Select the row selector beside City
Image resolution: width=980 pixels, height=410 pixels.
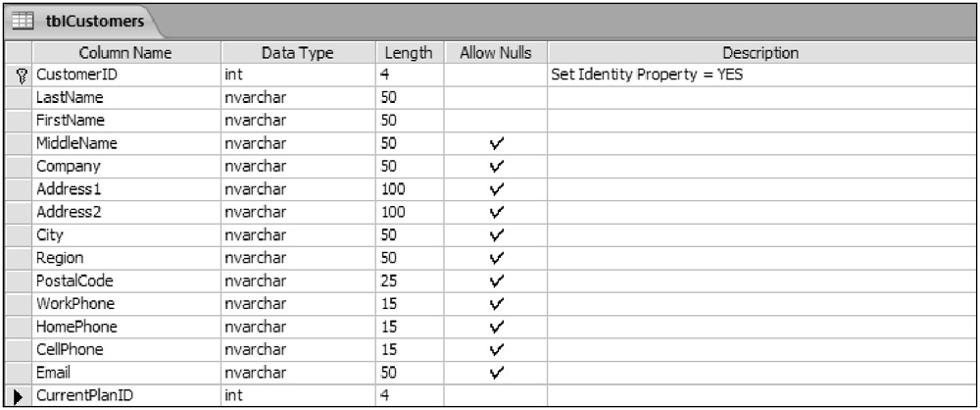(x=19, y=235)
